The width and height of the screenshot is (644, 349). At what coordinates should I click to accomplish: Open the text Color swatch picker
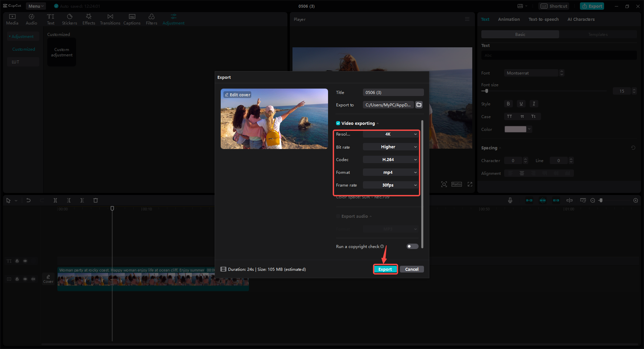pos(516,129)
